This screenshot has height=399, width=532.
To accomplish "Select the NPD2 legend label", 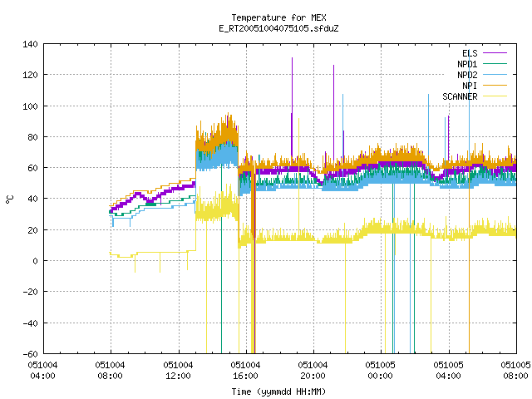I will (x=467, y=75).
